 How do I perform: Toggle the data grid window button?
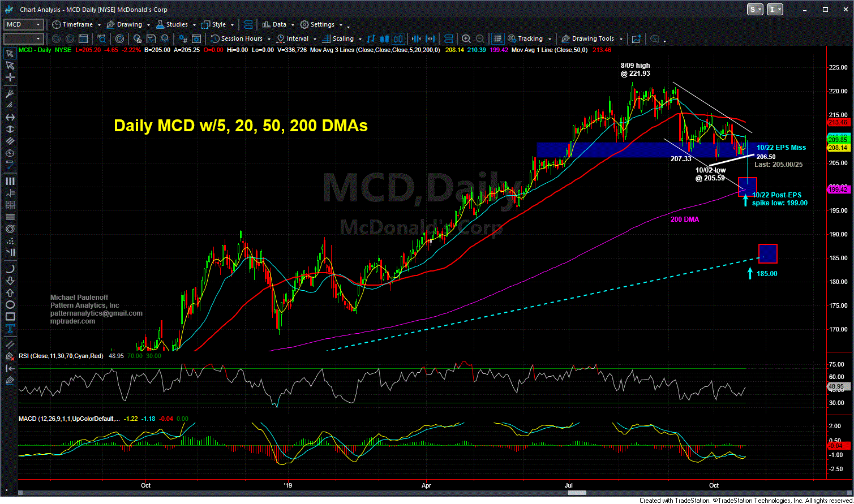click(x=498, y=38)
